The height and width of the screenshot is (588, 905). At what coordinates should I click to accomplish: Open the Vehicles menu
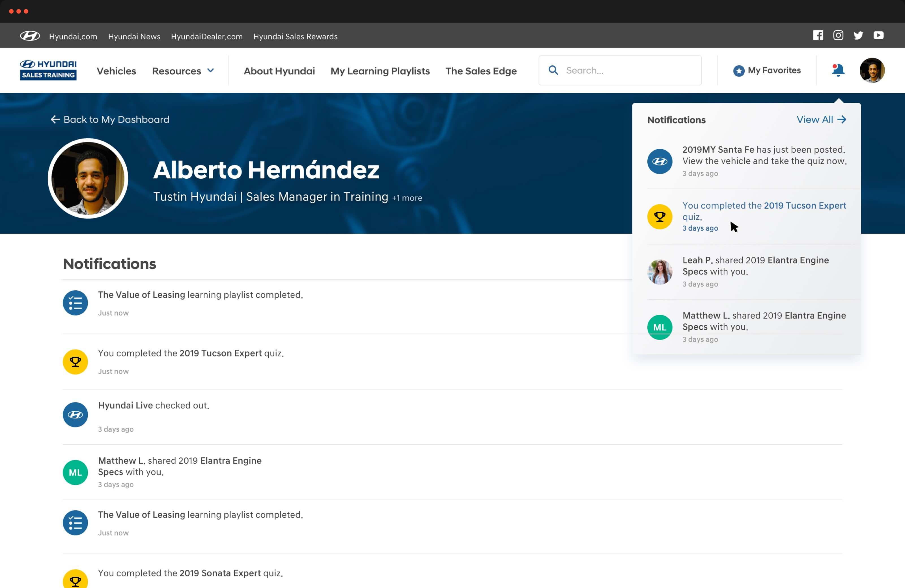pos(116,71)
